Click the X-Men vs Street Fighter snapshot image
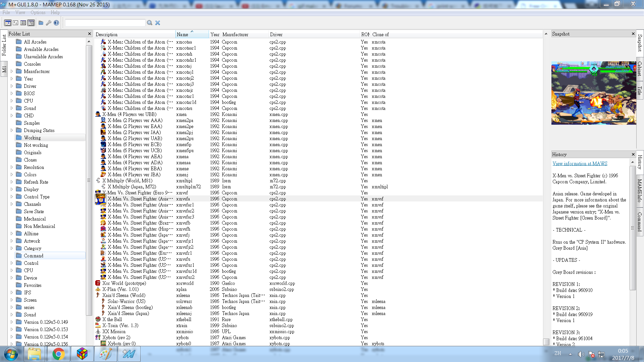 point(594,93)
